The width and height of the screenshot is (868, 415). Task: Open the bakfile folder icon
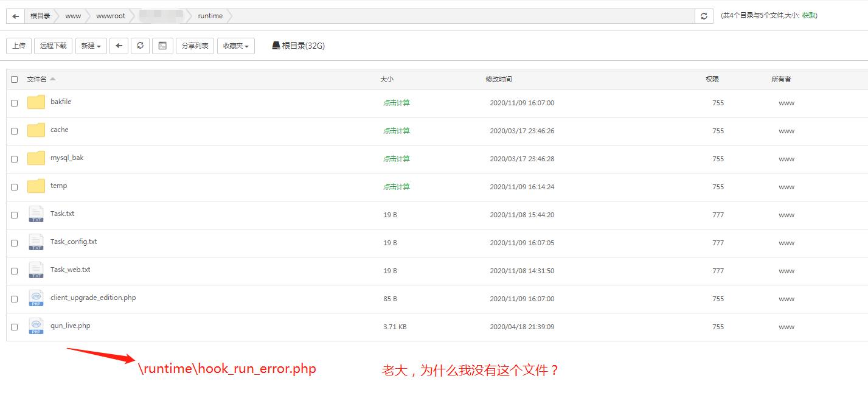point(36,102)
